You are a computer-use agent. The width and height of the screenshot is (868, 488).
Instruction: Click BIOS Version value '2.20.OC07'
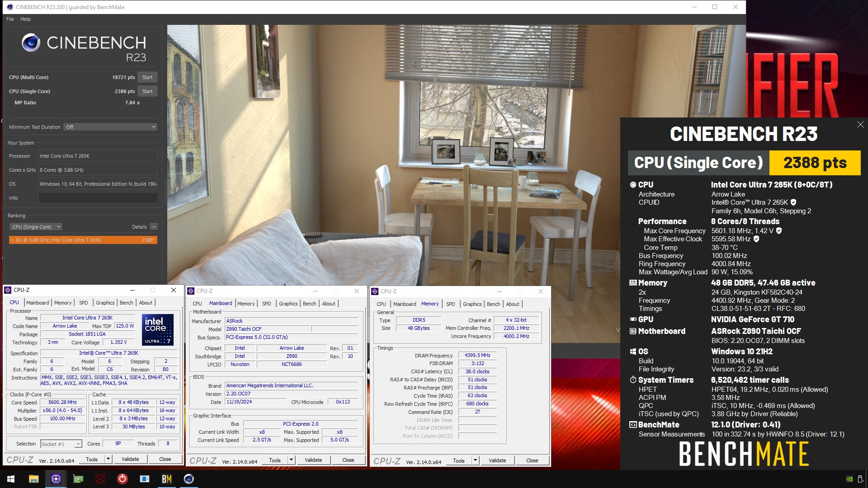292,394
